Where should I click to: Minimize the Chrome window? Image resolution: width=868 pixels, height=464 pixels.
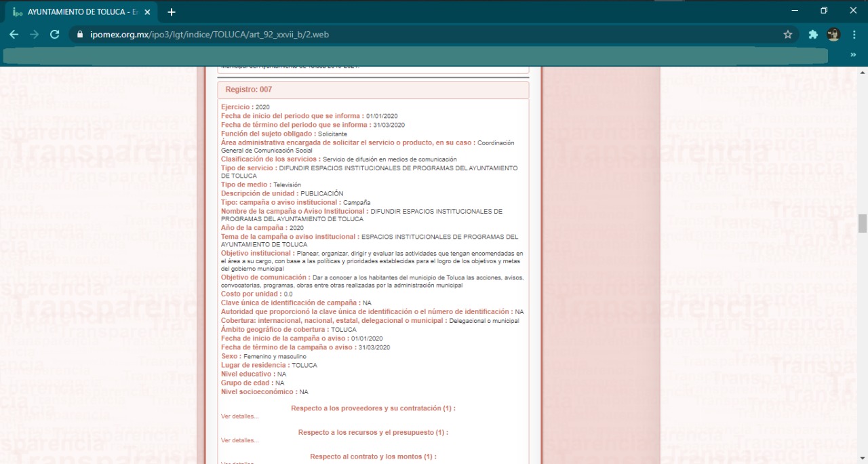(794, 10)
